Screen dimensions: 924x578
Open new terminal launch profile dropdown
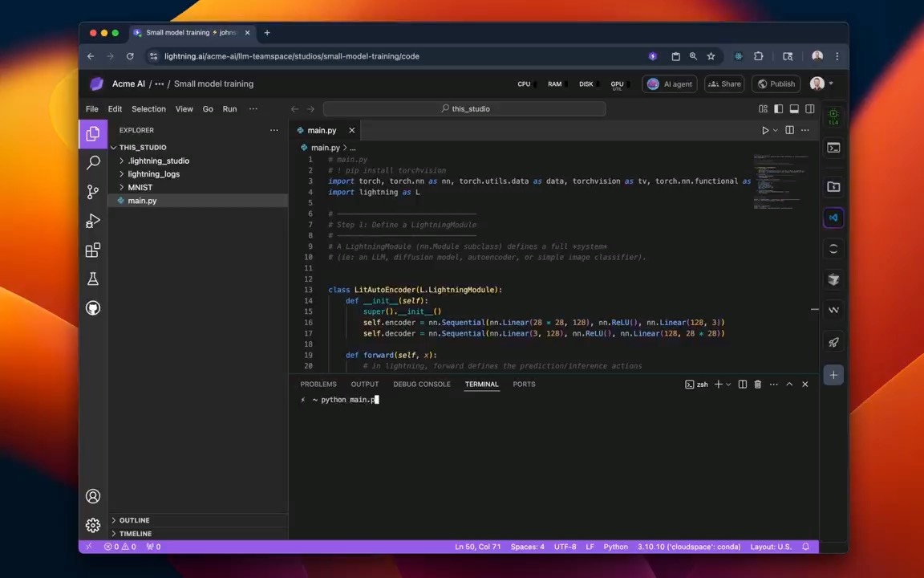tap(729, 385)
